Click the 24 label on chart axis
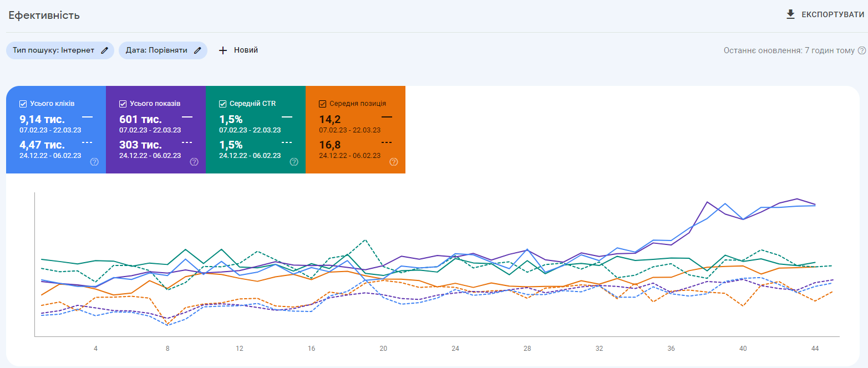The width and height of the screenshot is (868, 368). (x=455, y=349)
